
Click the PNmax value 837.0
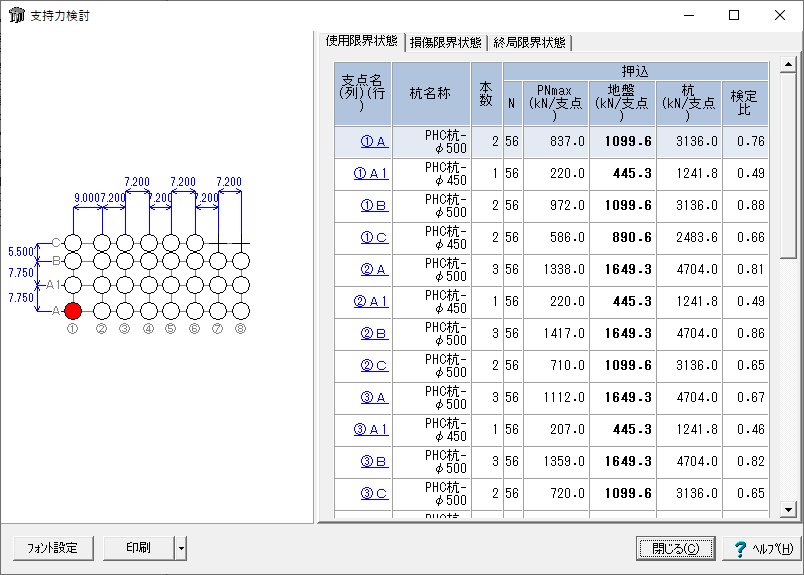point(567,142)
